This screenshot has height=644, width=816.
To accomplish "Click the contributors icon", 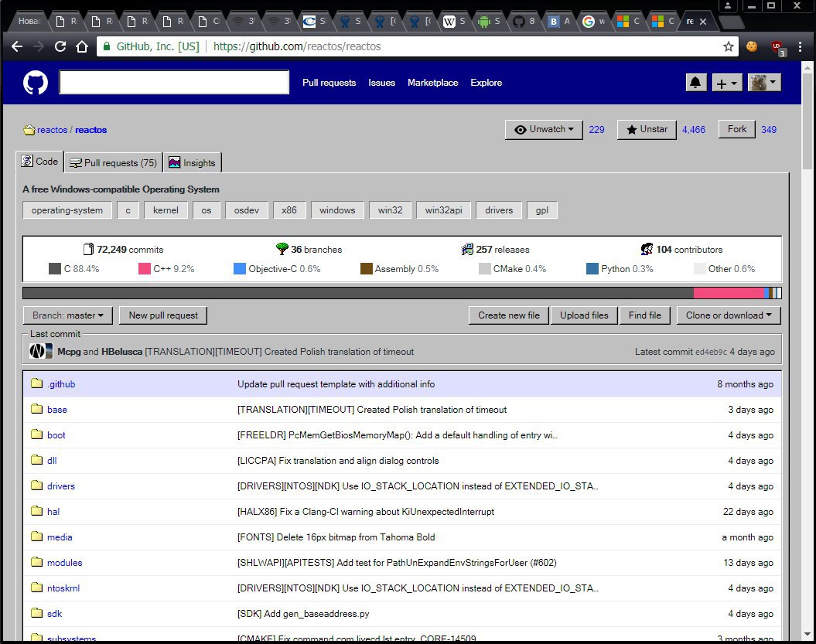I will [x=647, y=249].
